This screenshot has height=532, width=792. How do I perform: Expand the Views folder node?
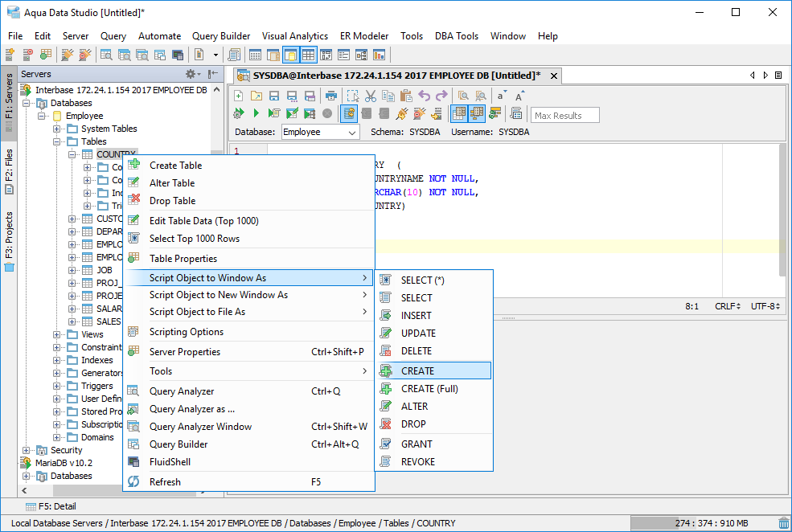click(x=56, y=334)
